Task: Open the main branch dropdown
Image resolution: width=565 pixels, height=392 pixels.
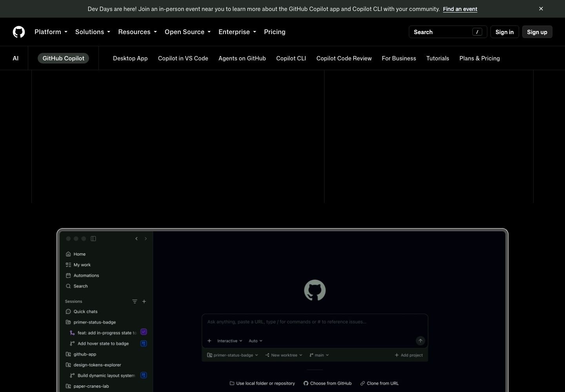Action: point(319,355)
